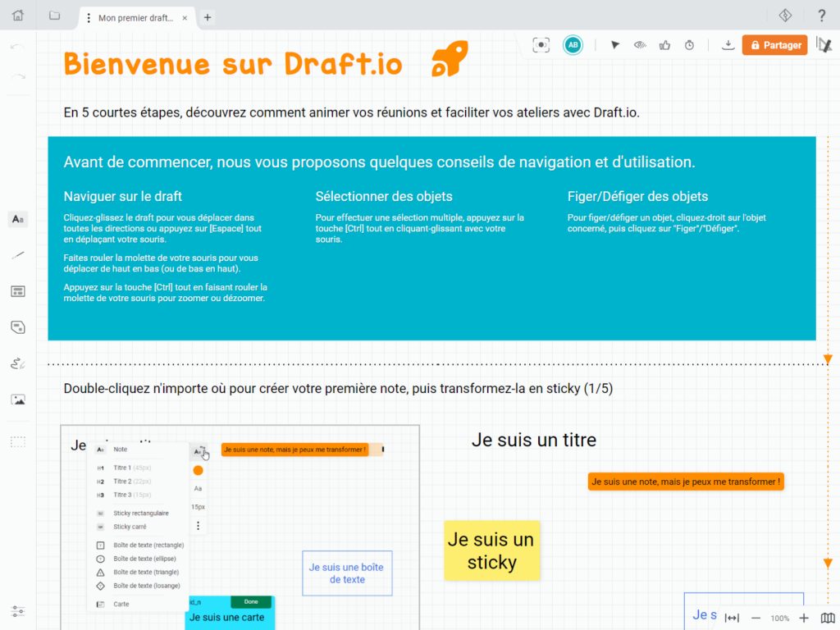The width and height of the screenshot is (840, 630).
Task: Click the "Sélectionner des objets" heading
Action: 384,197
